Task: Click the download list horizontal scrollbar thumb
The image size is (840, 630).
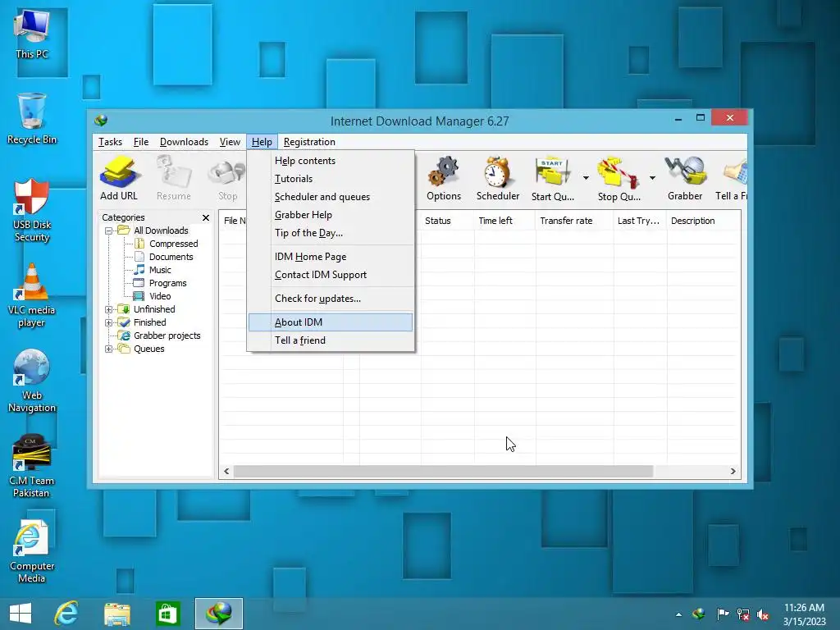Action: [x=444, y=472]
